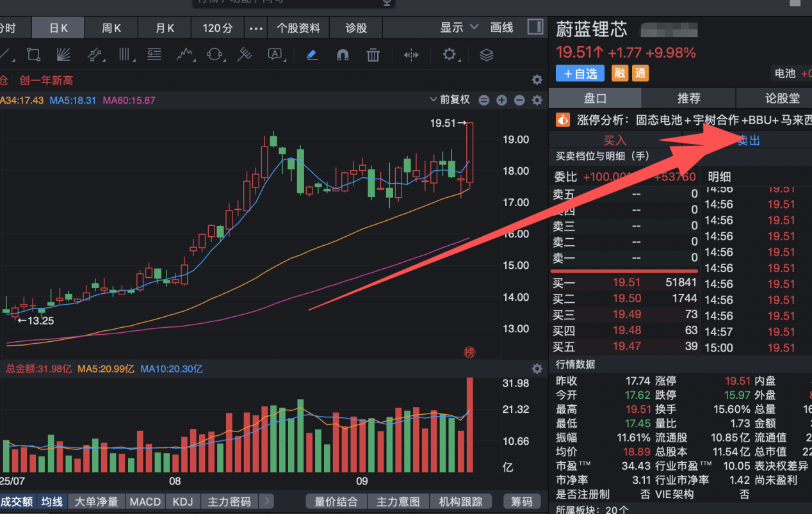Click the 创一年新高 tag
The width and height of the screenshot is (812, 514).
coord(46,80)
